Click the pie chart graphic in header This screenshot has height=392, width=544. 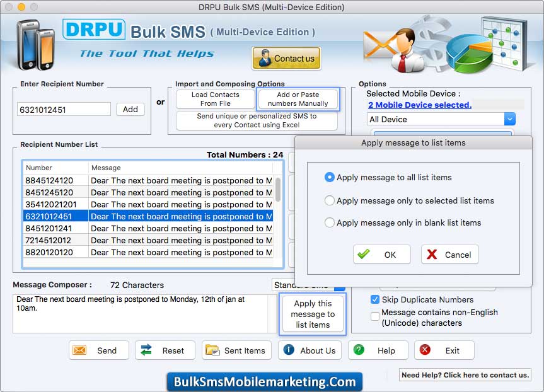click(469, 54)
